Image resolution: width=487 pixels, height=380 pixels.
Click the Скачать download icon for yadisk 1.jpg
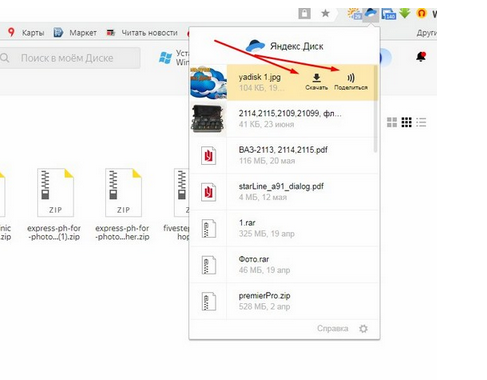tap(316, 78)
